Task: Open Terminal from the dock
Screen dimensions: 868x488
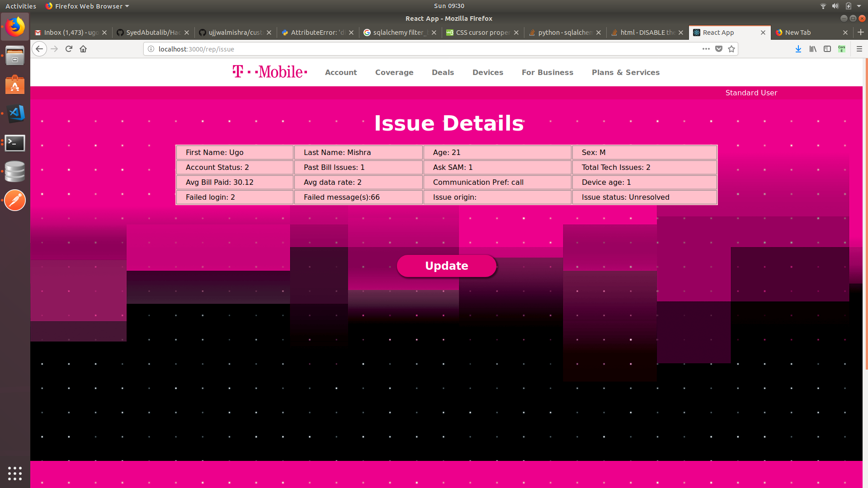Action: click(15, 143)
